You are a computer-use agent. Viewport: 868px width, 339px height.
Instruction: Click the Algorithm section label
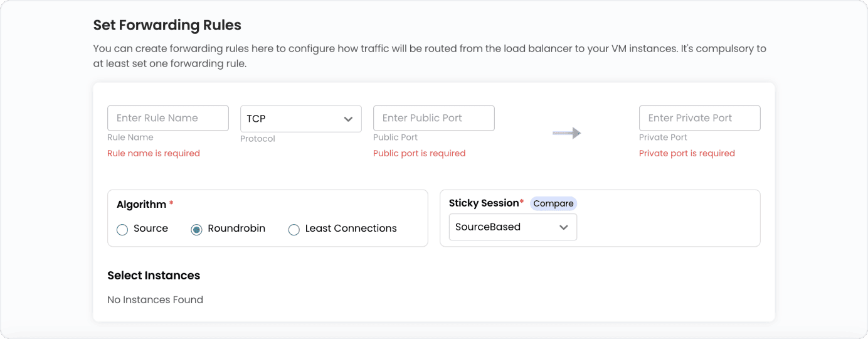pos(141,205)
